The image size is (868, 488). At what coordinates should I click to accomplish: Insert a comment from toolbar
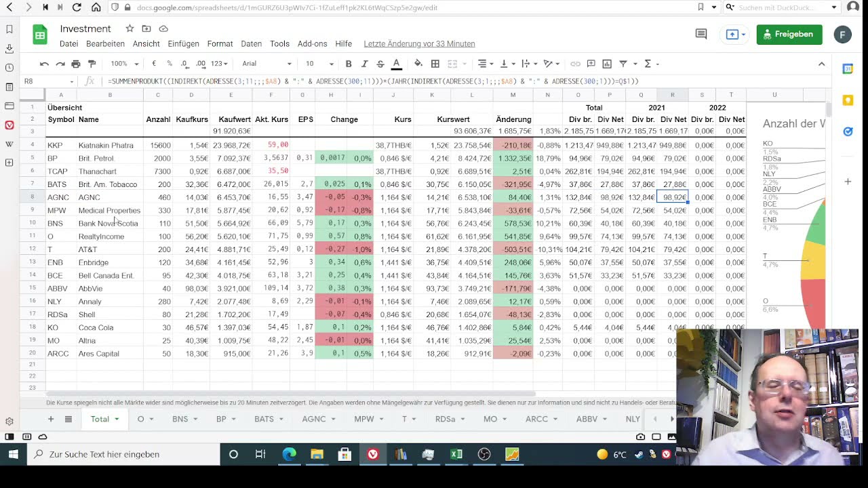click(591, 64)
